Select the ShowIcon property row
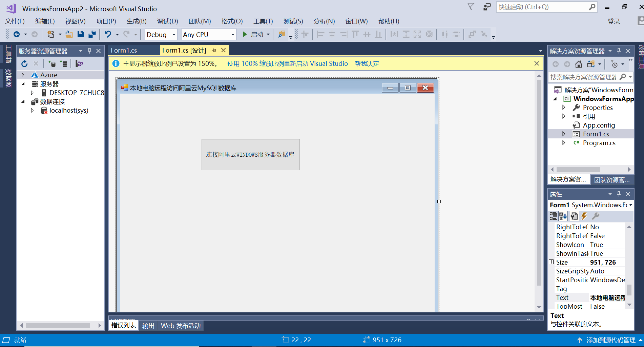 (590, 245)
